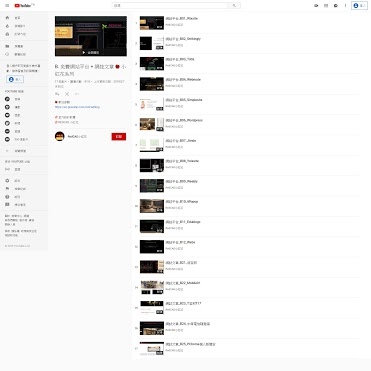Open the three-dot settings menu in top bar
371x371 pixels.
pos(345,6)
